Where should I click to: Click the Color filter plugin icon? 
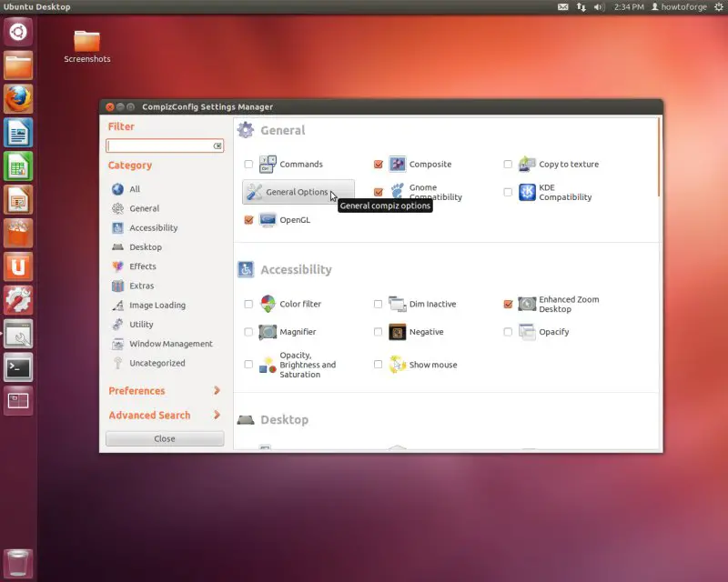coord(268,304)
